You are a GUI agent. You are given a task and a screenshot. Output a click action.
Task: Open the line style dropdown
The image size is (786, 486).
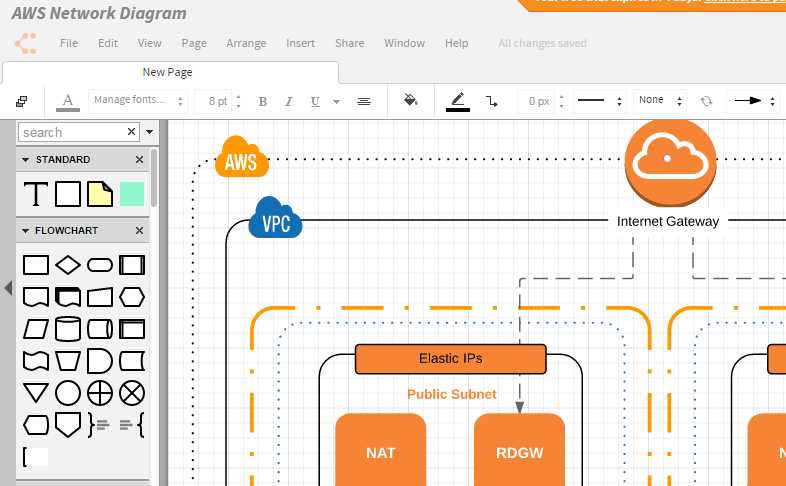599,101
